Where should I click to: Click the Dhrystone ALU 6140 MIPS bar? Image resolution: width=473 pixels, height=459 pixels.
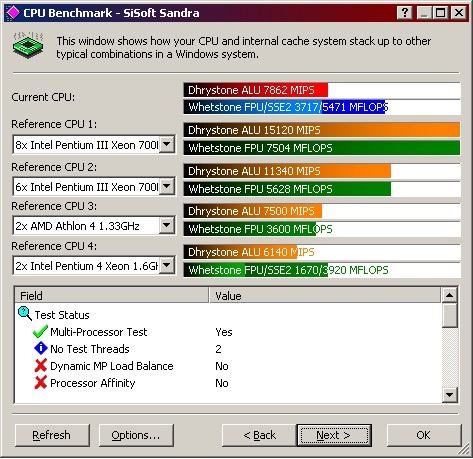[x=322, y=252]
